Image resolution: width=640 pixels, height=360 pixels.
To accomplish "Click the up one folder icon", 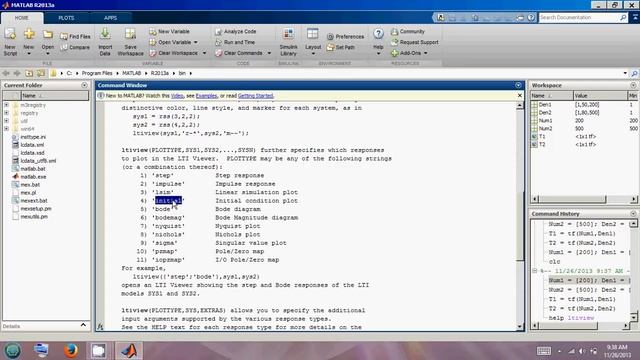I will (29, 73).
